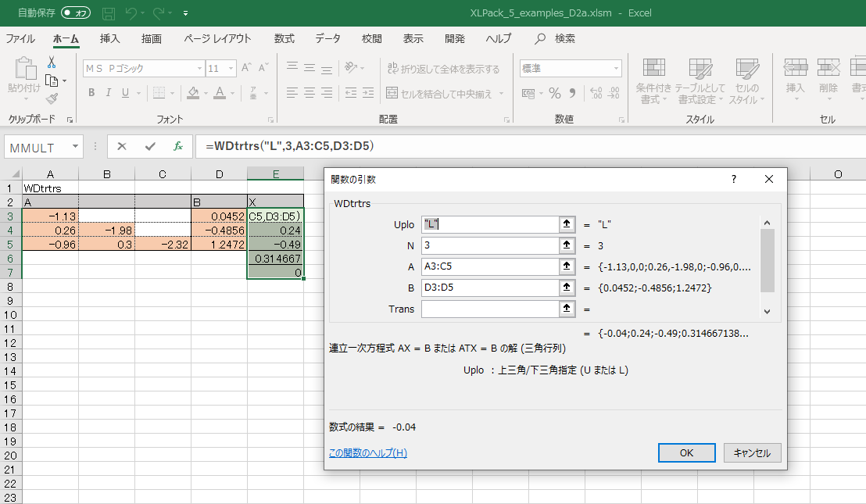The height and width of the screenshot is (504, 866).
Task: Open the 数式 ribbon tab
Action: (284, 38)
